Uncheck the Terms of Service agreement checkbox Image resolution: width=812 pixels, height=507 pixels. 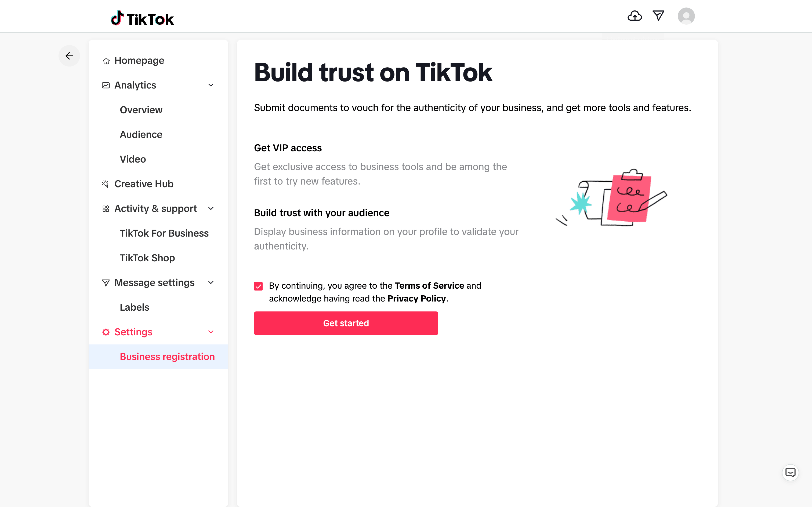pyautogui.click(x=258, y=286)
